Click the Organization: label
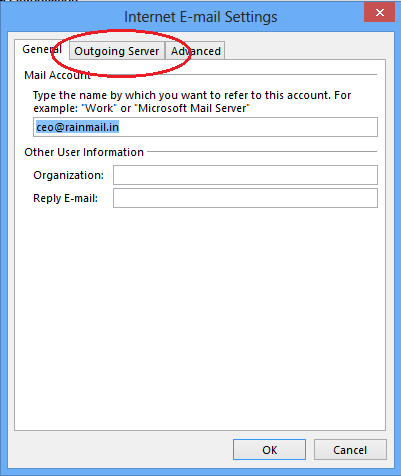Image resolution: width=401 pixels, height=476 pixels. point(69,175)
